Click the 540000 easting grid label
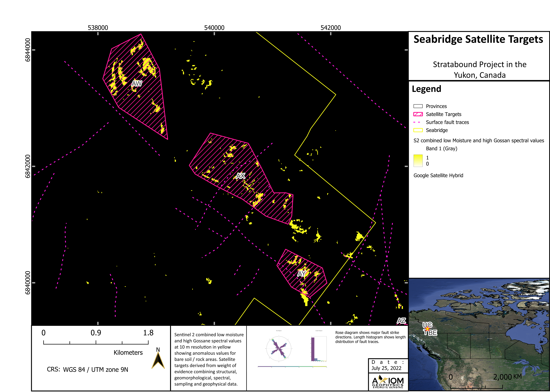Screen dimensions: 550x392 (214, 28)
